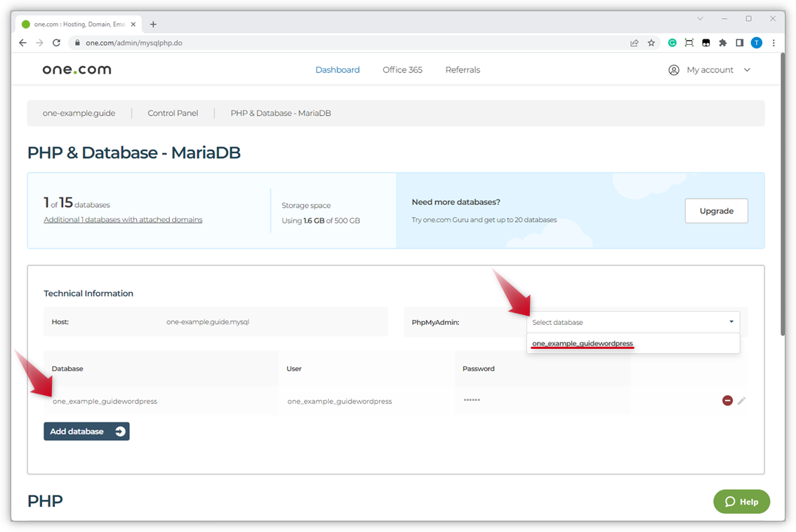Image resolution: width=796 pixels, height=532 pixels.
Task: Toggle the browser side panel icon
Action: pos(739,43)
